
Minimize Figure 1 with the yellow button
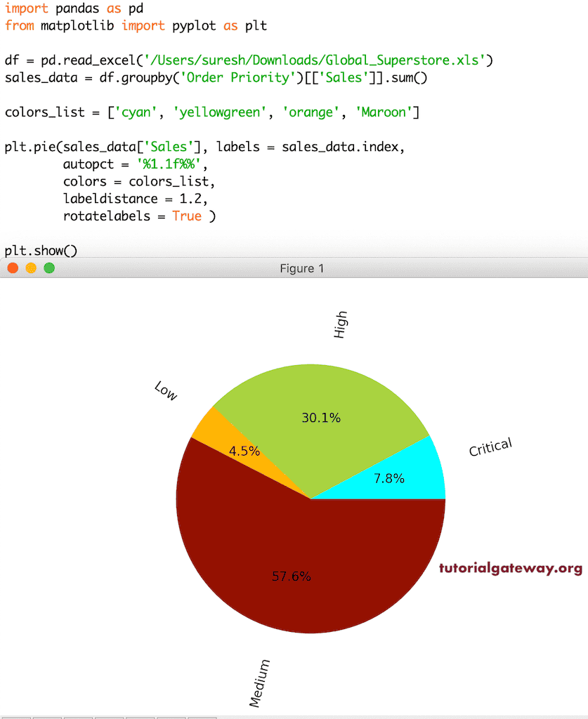(30, 268)
